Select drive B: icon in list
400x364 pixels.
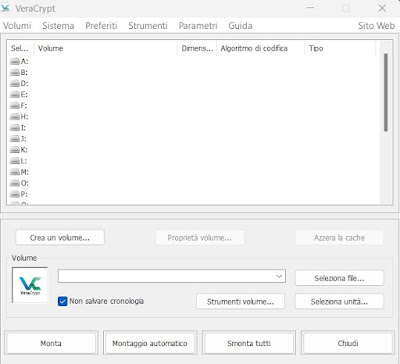pos(15,72)
